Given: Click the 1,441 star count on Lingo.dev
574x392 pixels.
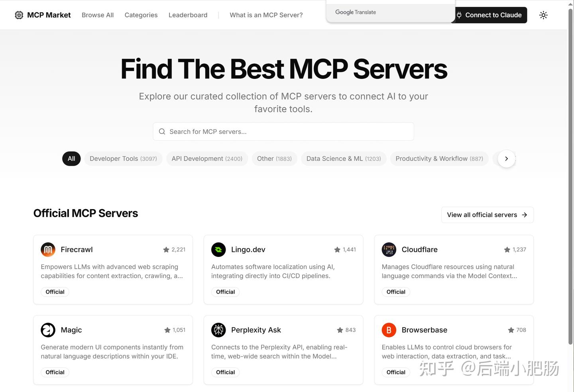Looking at the screenshot, I should click(349, 250).
